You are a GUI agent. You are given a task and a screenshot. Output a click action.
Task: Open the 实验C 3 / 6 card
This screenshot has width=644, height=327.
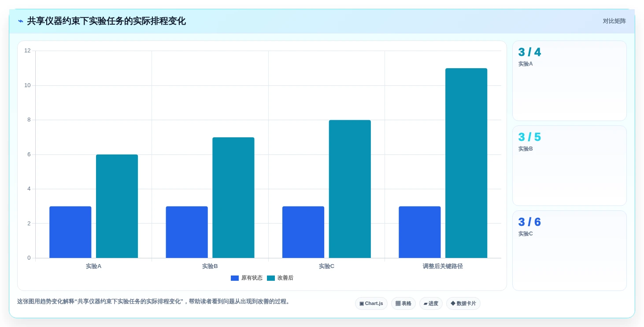pyautogui.click(x=570, y=251)
